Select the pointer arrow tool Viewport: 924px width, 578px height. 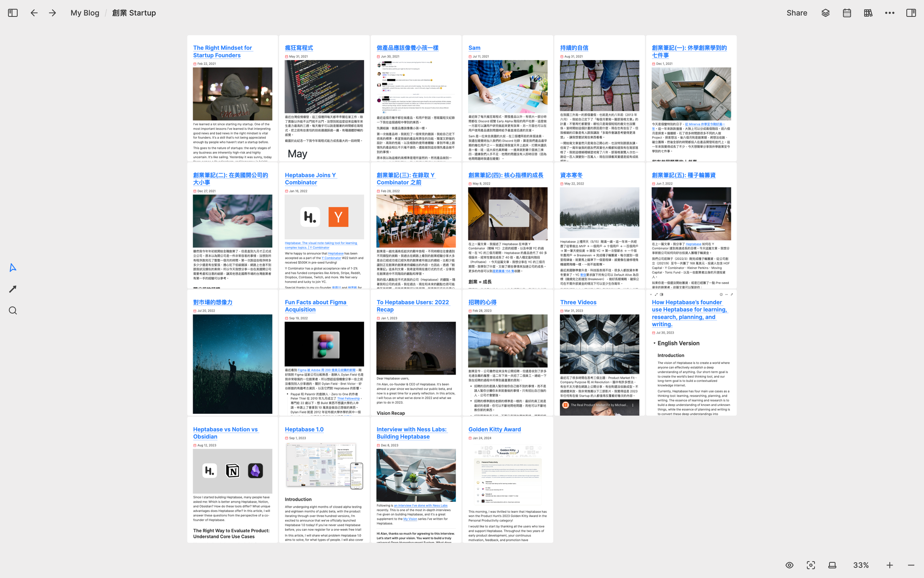pos(13,268)
